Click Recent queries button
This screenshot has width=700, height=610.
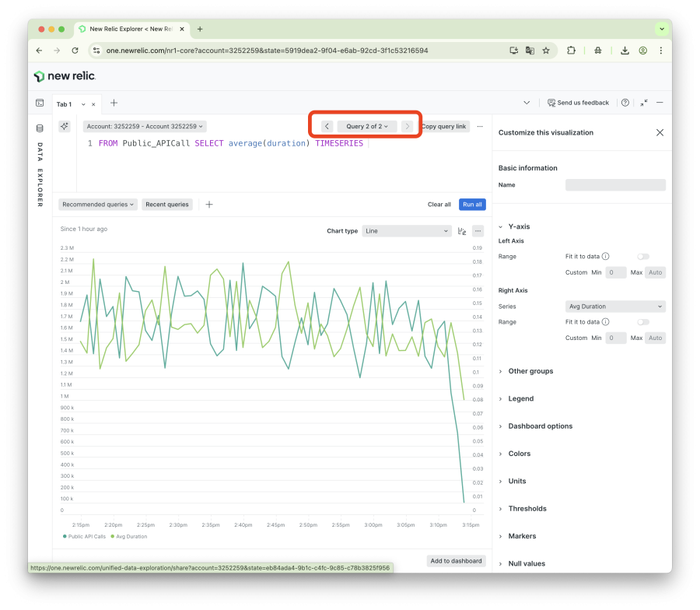point(167,205)
